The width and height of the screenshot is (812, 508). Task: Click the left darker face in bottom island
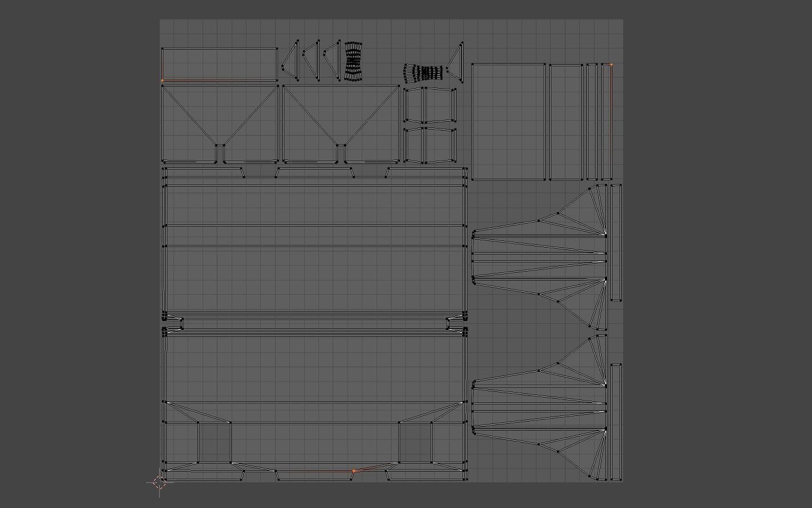point(215,442)
